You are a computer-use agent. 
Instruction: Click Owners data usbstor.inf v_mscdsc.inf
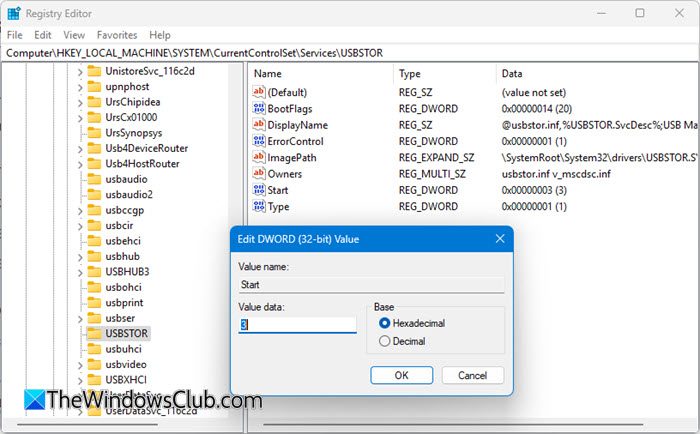click(556, 174)
